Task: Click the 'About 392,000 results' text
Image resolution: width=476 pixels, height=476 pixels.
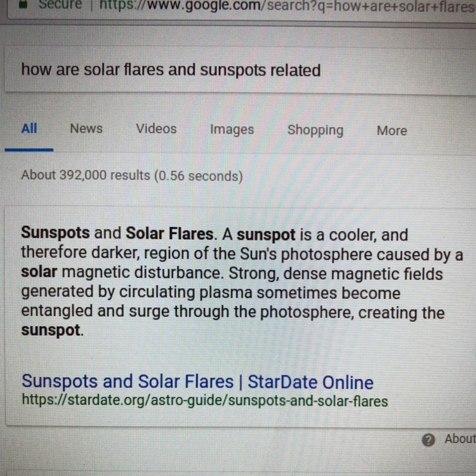Action: pyautogui.click(x=131, y=175)
